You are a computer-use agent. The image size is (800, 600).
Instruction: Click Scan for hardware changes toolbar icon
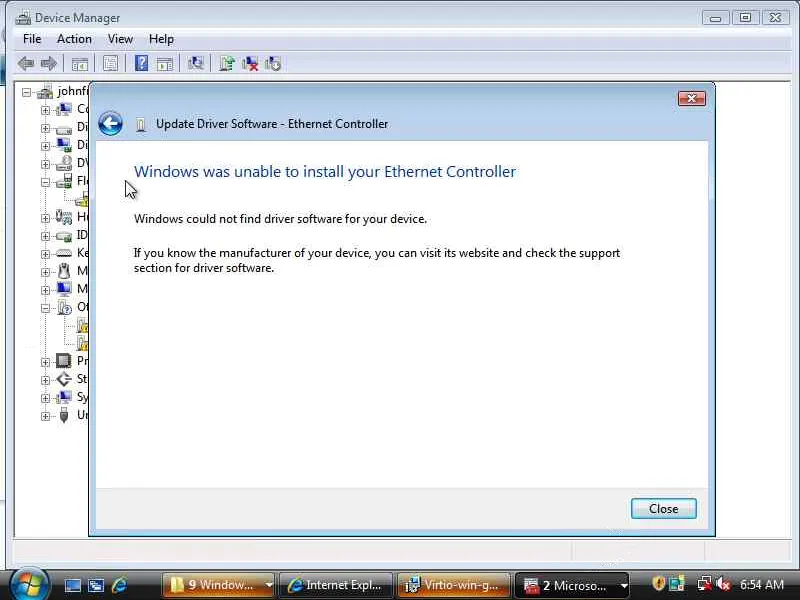pos(195,64)
